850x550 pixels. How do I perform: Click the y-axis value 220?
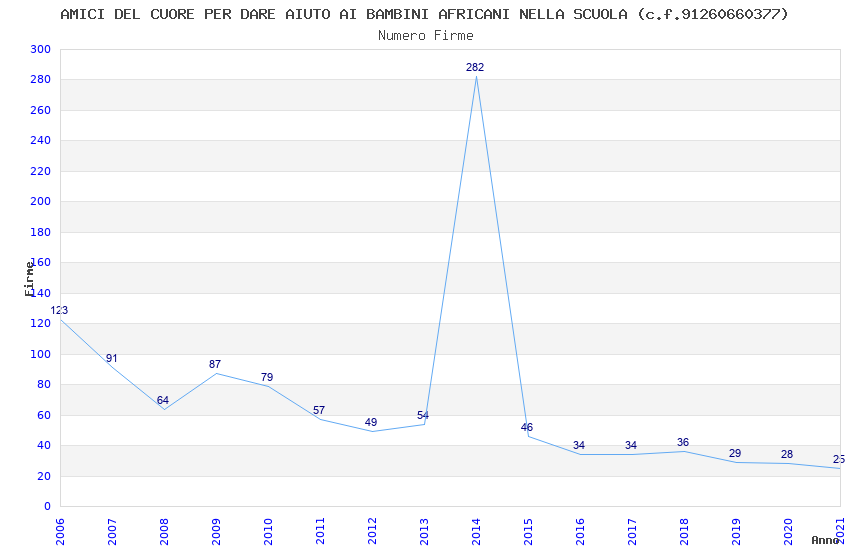[41, 171]
